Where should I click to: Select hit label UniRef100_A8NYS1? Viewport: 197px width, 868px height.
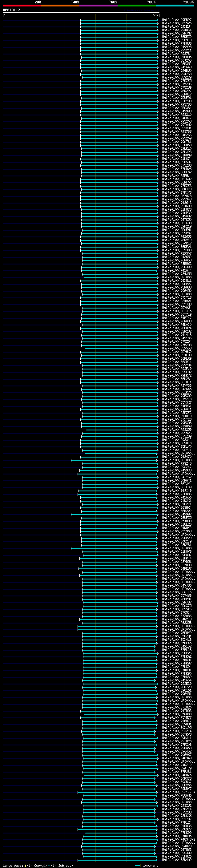click(177, 544)
